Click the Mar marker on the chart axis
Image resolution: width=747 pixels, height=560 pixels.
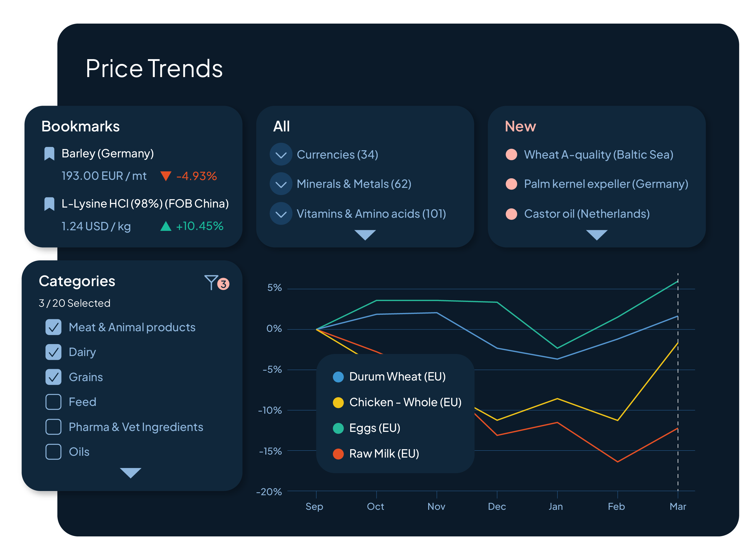pyautogui.click(x=678, y=507)
